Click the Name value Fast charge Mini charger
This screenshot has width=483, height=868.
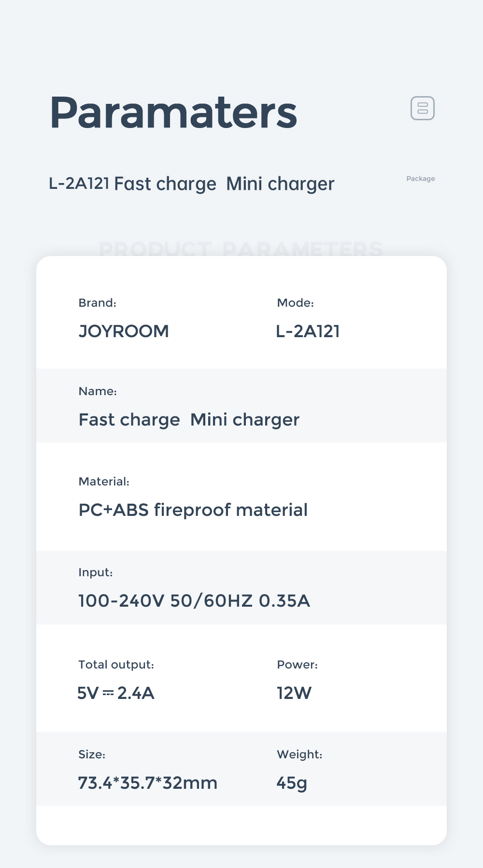189,420
